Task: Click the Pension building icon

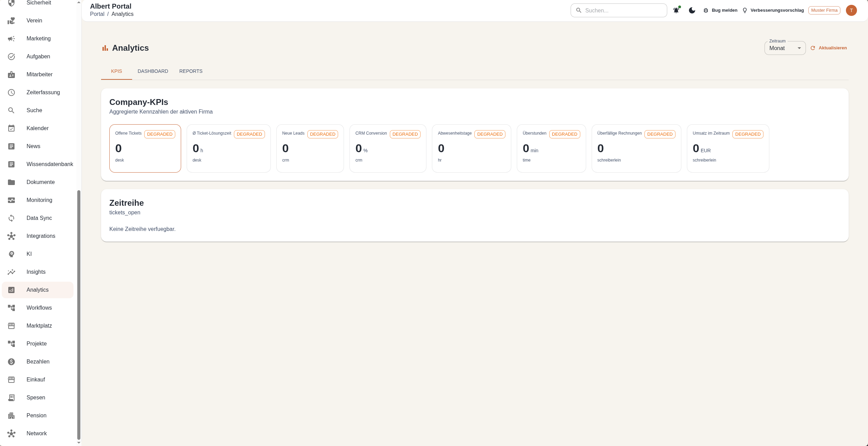Action: [11, 416]
